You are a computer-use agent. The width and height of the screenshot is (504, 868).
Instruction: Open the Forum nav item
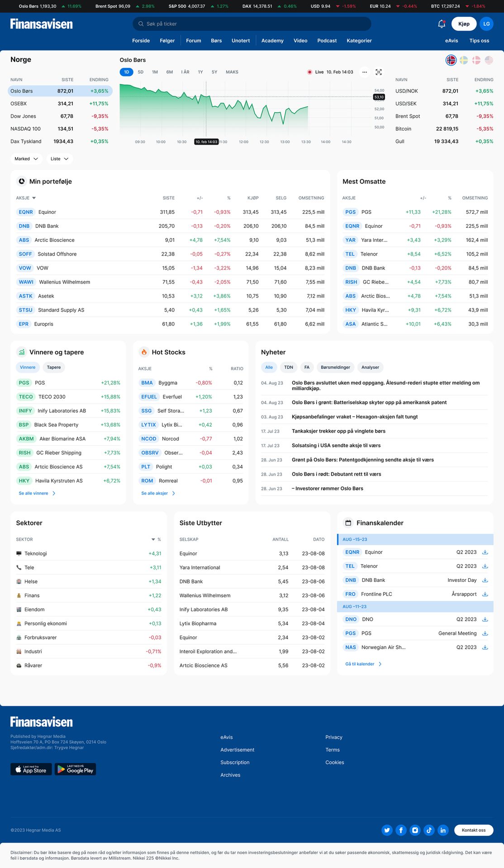click(194, 41)
